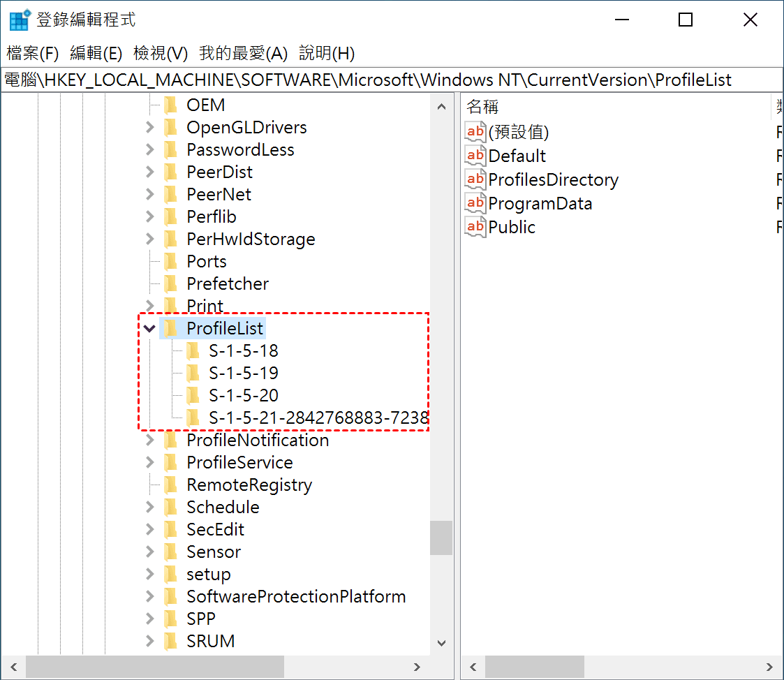Viewport: 784px width, 680px height.
Task: Select the PerHwIdStorage key label
Action: (251, 239)
